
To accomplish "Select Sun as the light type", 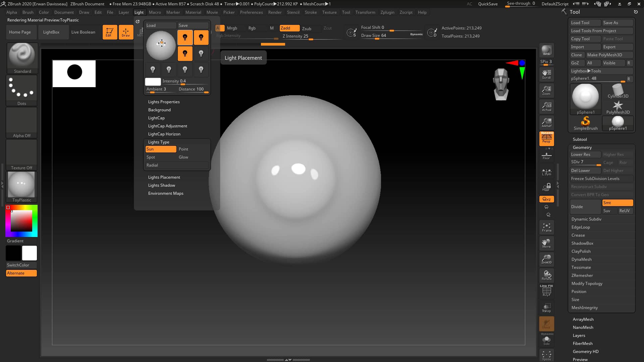I will 161,149.
